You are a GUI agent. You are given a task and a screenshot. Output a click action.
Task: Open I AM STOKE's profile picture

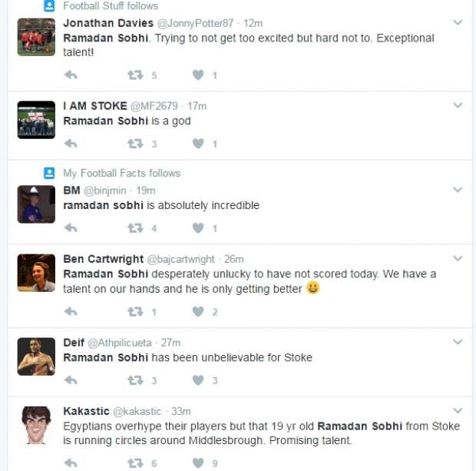pos(36,119)
